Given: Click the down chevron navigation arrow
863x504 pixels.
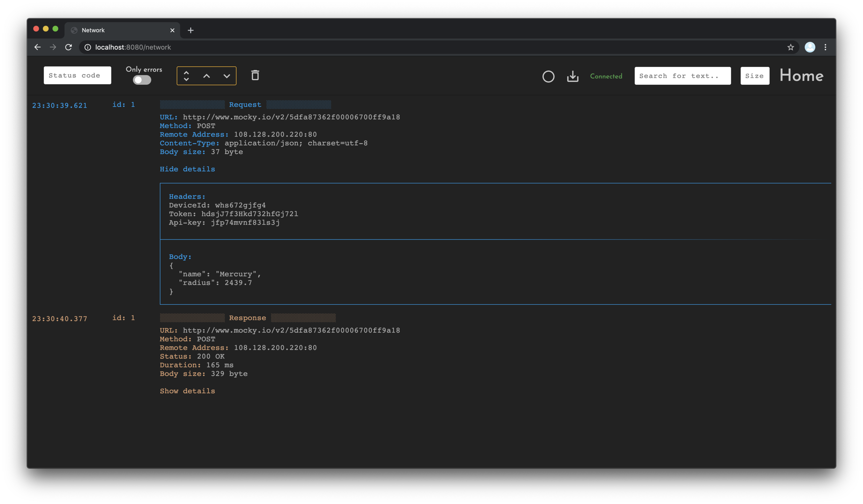Looking at the screenshot, I should point(227,76).
